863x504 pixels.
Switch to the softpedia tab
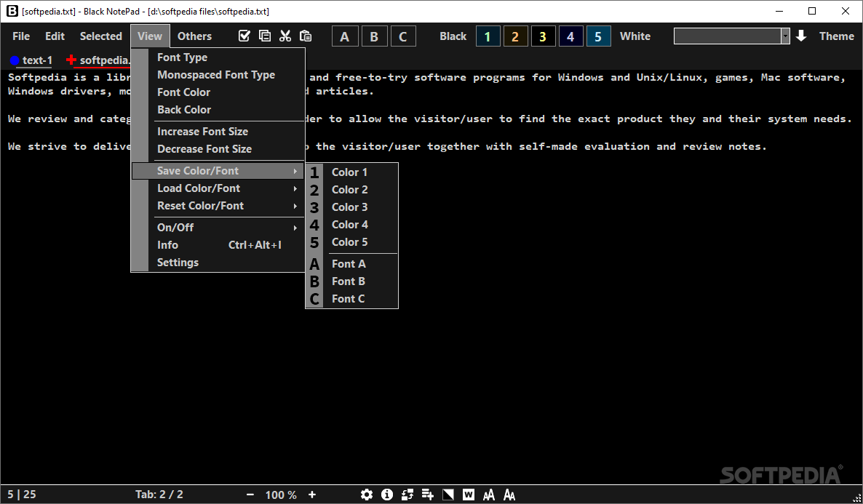(x=98, y=60)
